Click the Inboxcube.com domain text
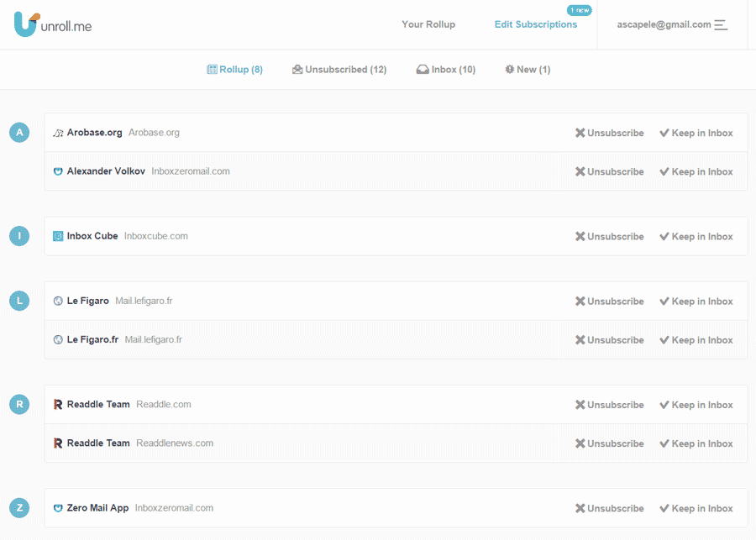The width and height of the screenshot is (756, 540). pos(156,236)
